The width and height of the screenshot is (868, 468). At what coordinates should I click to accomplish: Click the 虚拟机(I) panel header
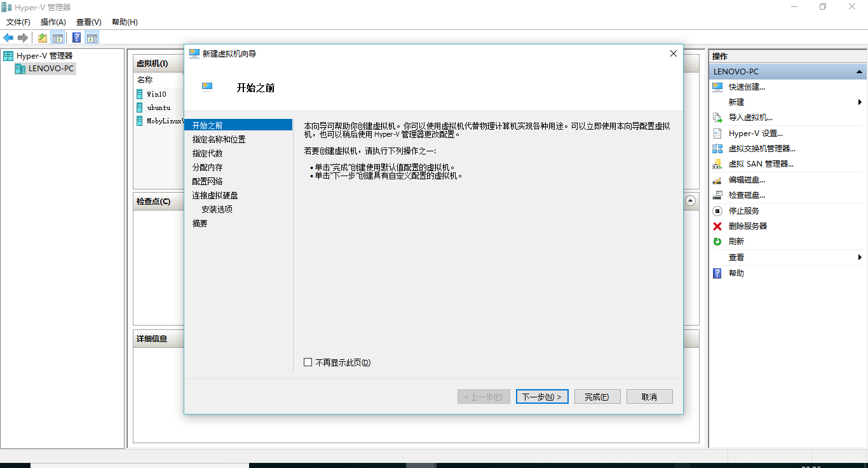152,64
